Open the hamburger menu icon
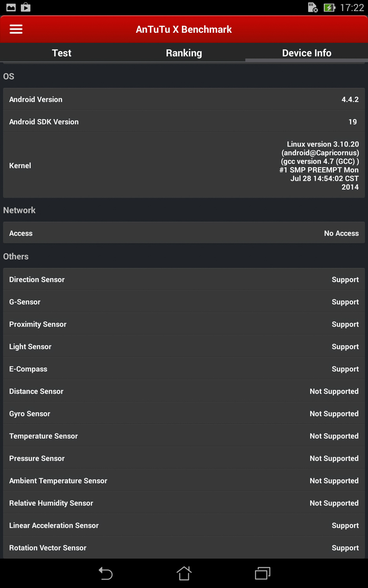The image size is (368, 588). 16,29
